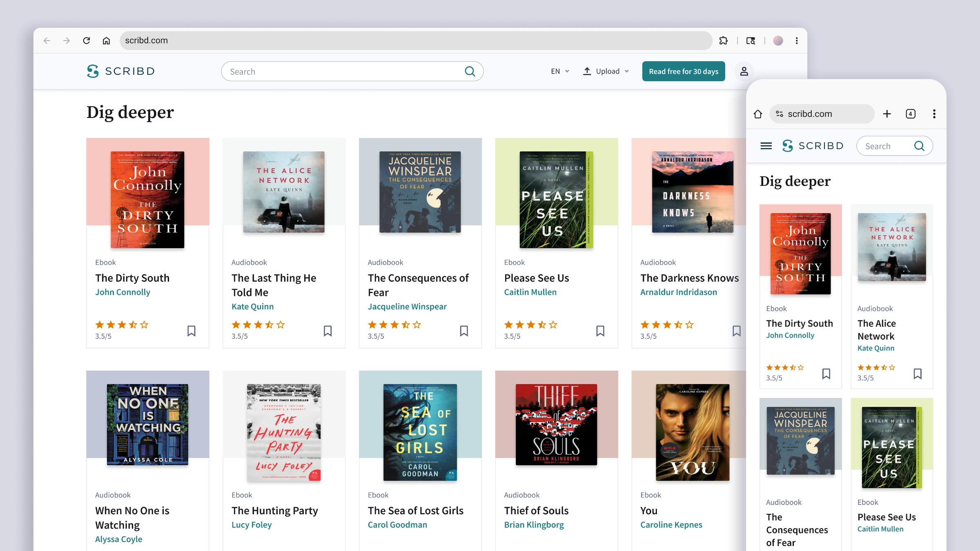Screen dimensions: 980x551
Task: Open Please See Us title in mobile window
Action: [x=886, y=517]
